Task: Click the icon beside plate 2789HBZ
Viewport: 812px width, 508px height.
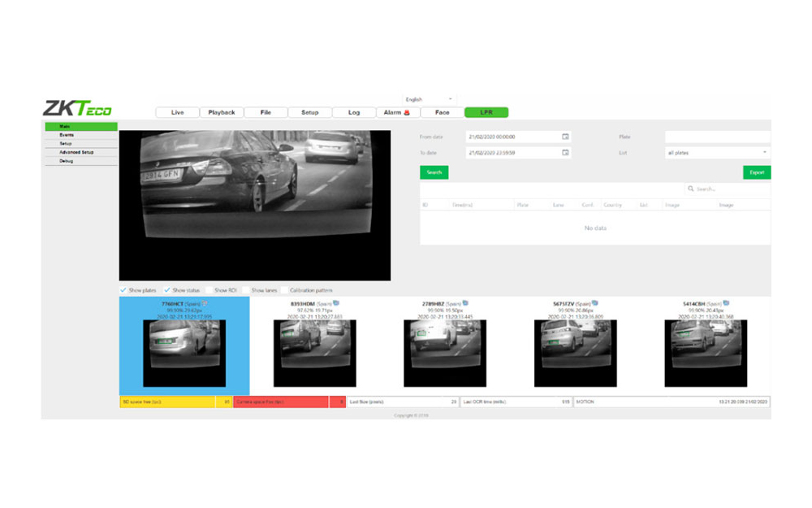Action: click(x=466, y=303)
